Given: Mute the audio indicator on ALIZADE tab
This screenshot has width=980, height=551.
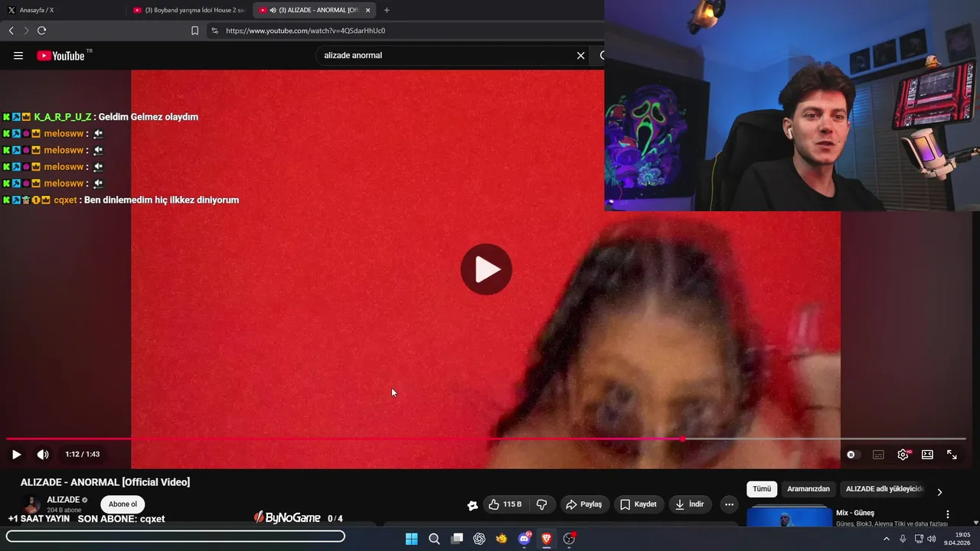Looking at the screenshot, I should coord(273,10).
